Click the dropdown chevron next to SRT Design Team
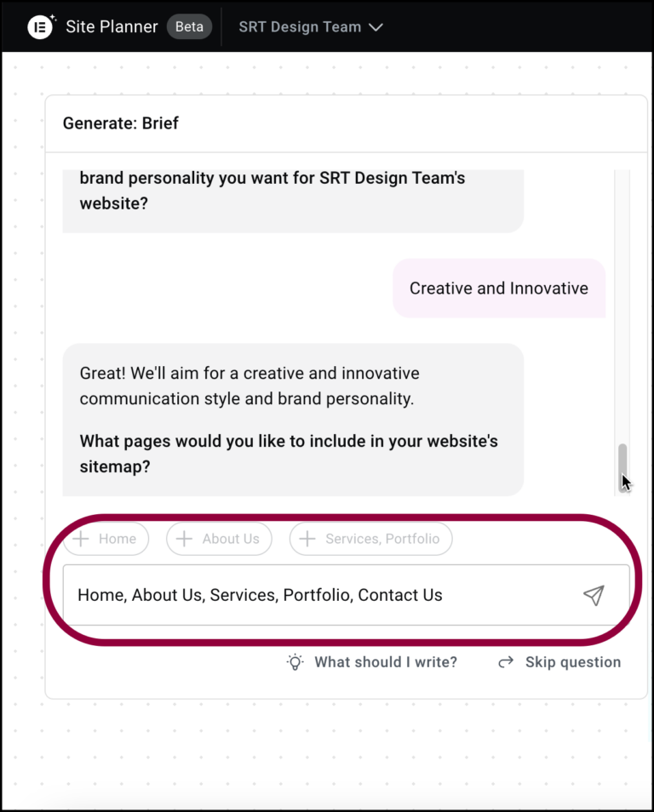This screenshot has width=654, height=812. tap(376, 26)
